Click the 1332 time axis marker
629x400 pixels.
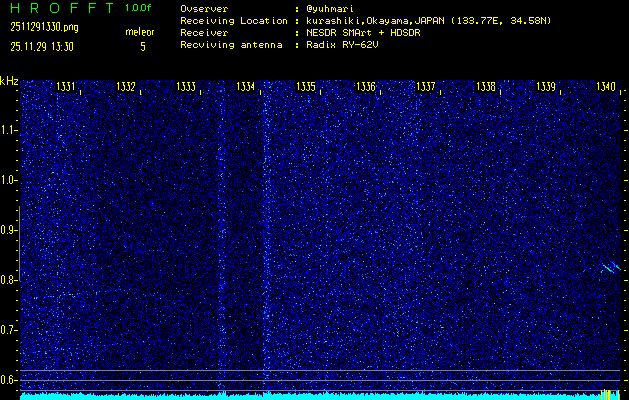pos(126,87)
